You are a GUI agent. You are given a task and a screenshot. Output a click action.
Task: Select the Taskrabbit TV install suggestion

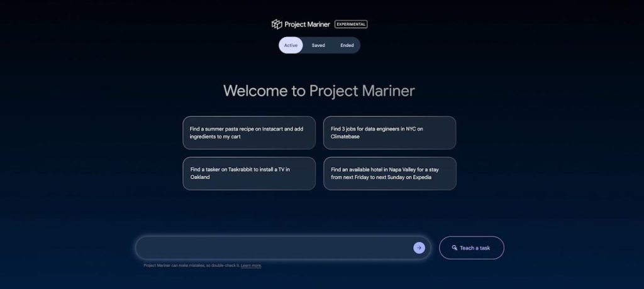[x=249, y=173]
